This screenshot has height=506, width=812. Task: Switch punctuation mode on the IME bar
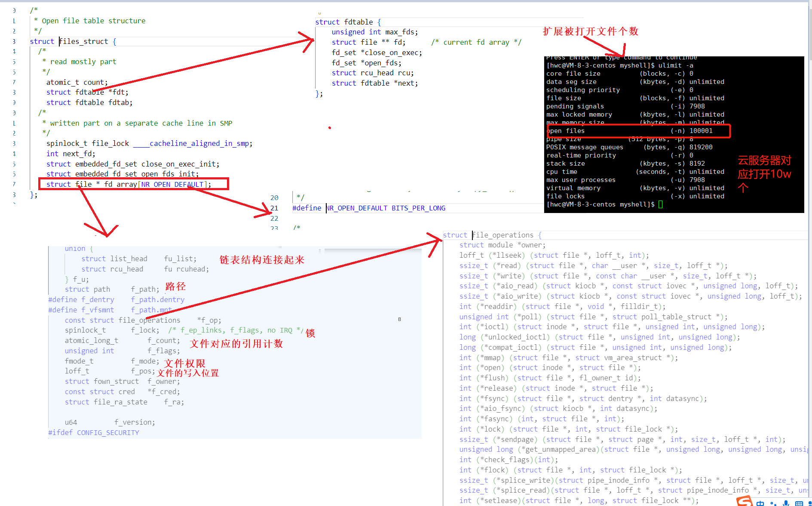(773, 503)
